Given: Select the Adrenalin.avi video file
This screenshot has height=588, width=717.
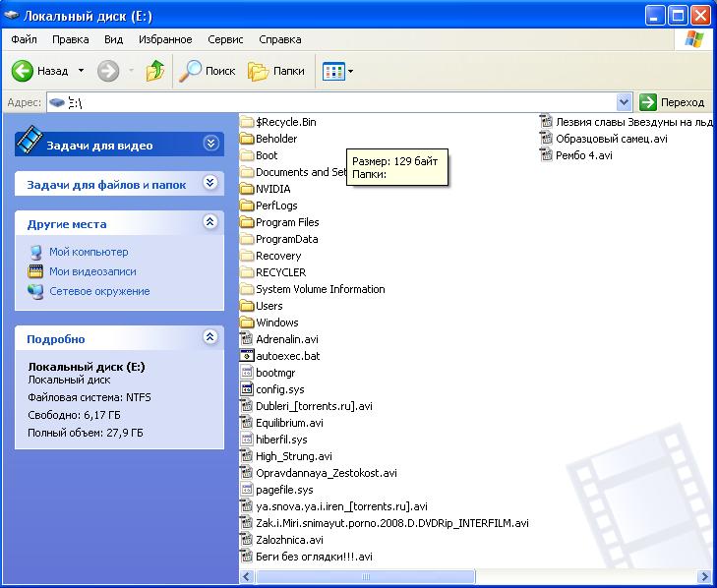Looking at the screenshot, I should (x=286, y=339).
